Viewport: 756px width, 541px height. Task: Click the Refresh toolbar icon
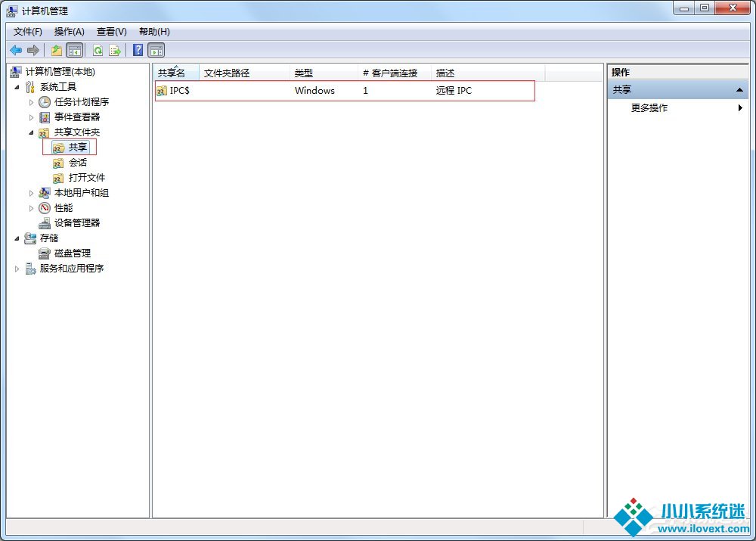(98, 50)
